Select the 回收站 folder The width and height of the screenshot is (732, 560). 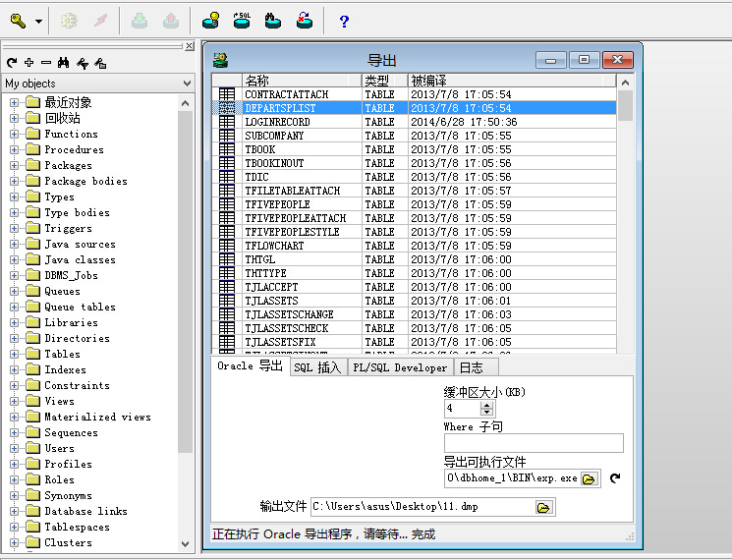click(x=63, y=118)
